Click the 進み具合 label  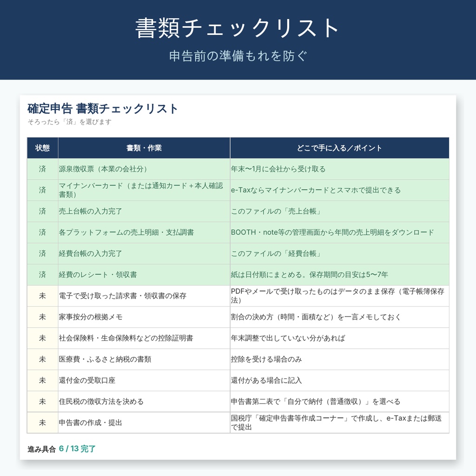tap(41, 449)
